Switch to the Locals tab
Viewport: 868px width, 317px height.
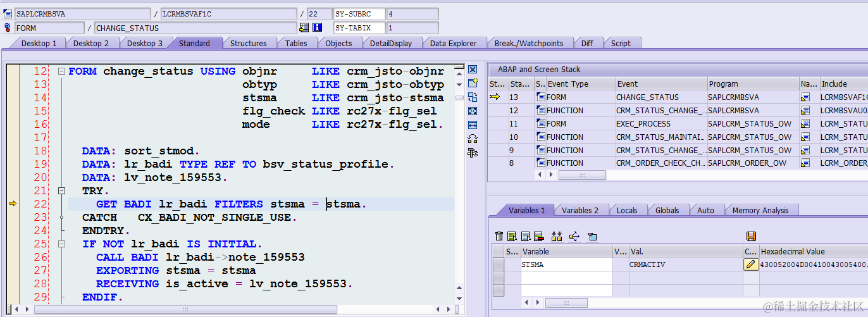(627, 210)
